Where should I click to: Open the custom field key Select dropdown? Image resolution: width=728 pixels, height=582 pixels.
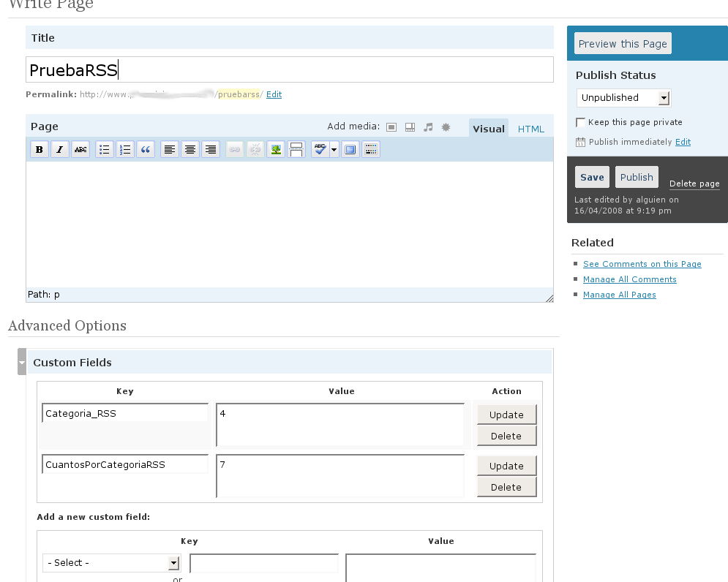pyautogui.click(x=111, y=563)
